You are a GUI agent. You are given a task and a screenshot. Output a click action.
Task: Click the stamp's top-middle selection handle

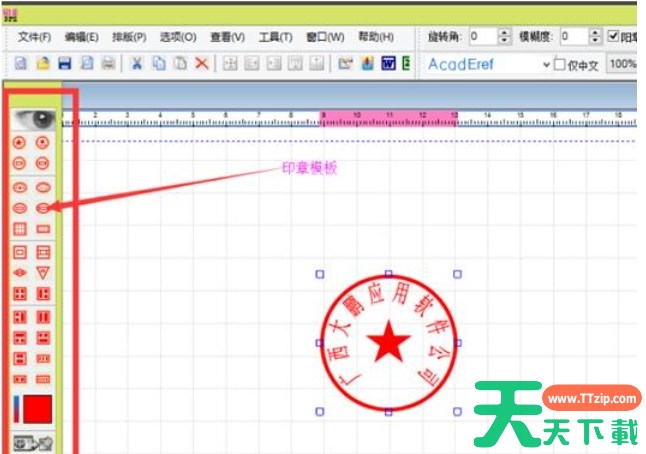tap(389, 274)
